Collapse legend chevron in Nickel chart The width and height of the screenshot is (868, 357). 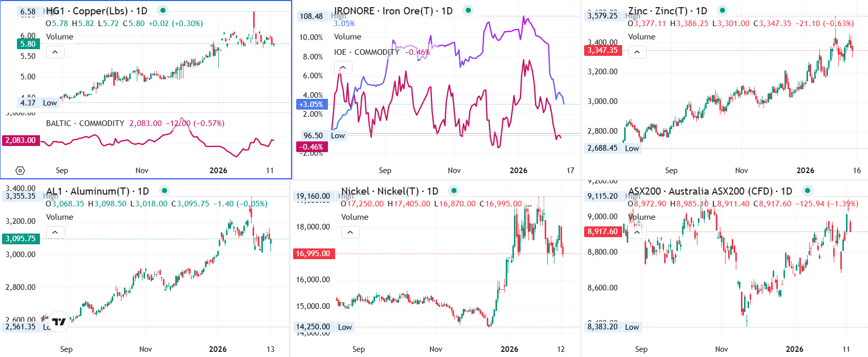[x=350, y=232]
